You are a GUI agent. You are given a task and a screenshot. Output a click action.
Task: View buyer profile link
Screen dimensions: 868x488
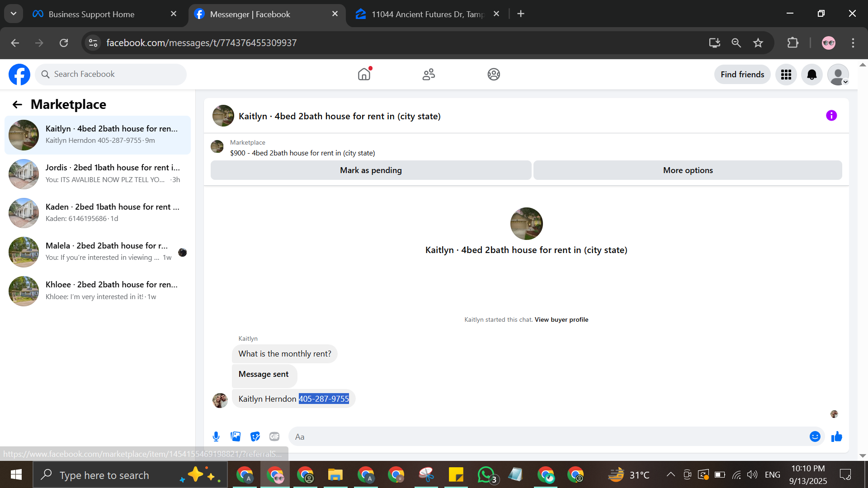561,320
